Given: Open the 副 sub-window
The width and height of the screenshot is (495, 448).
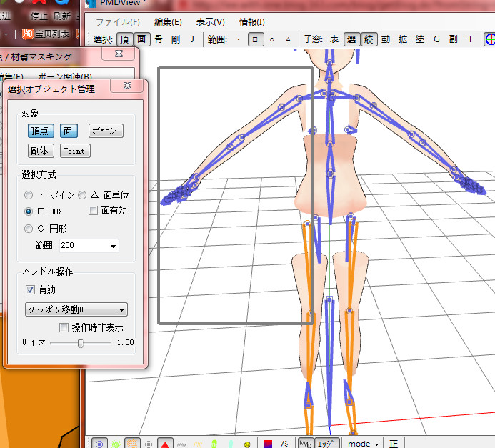Looking at the screenshot, I should coord(454,39).
